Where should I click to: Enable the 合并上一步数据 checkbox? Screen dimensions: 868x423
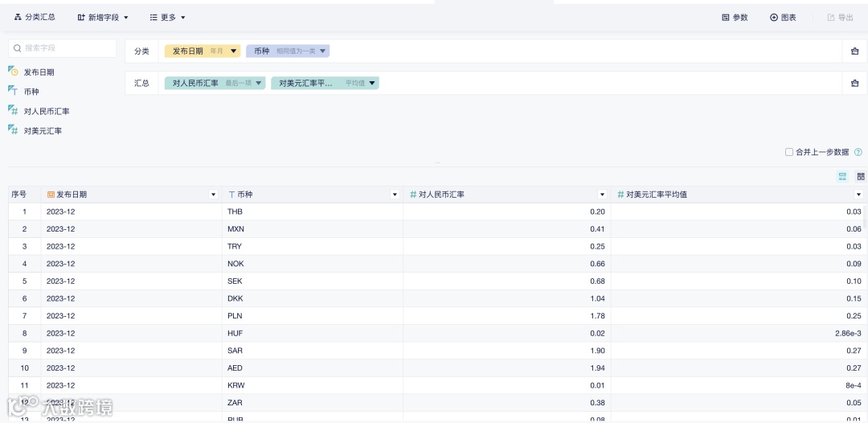pos(789,152)
